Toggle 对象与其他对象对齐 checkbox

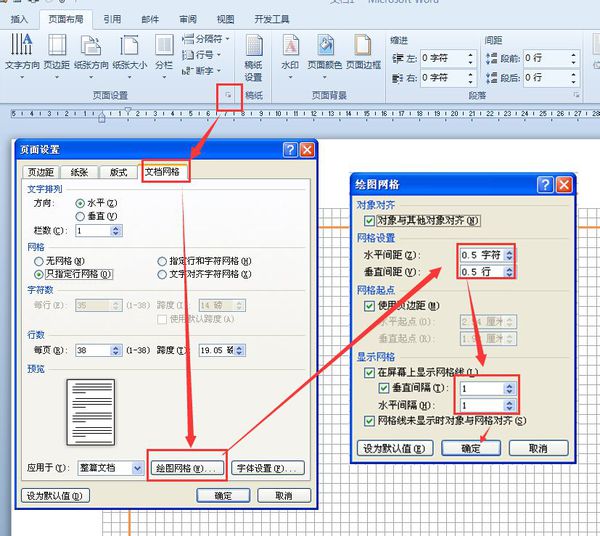[x=369, y=221]
